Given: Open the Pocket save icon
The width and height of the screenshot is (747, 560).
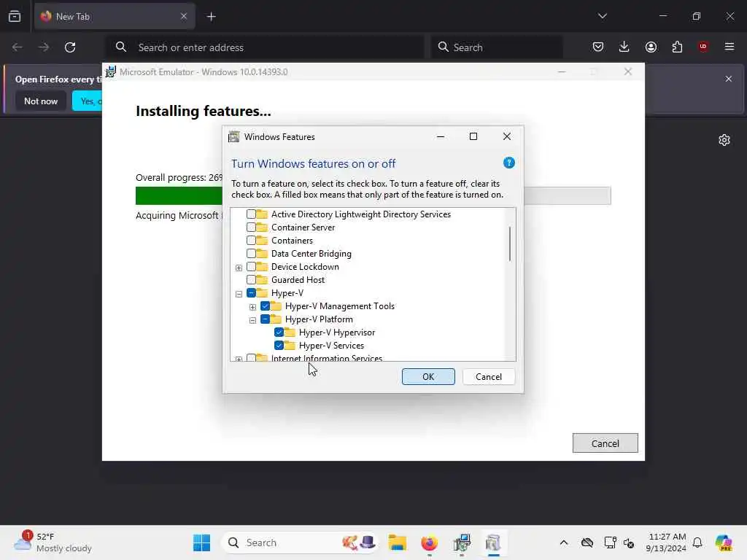Looking at the screenshot, I should coord(598,47).
